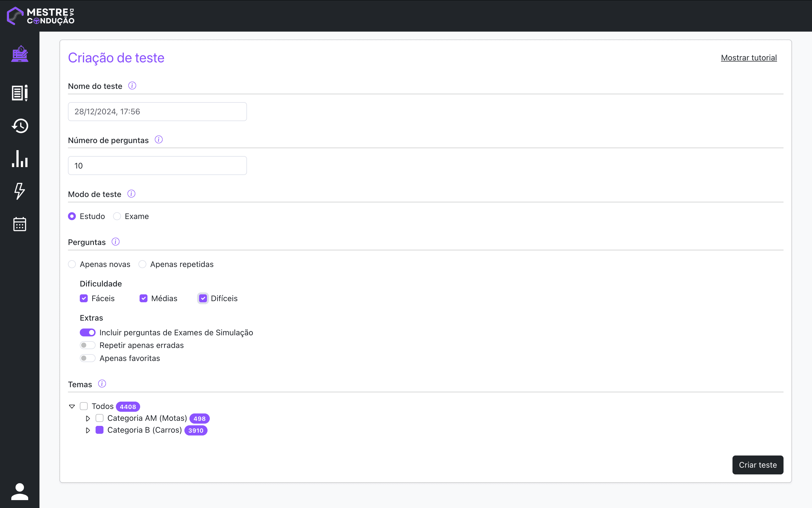Focus the Número de perguntas input
812x508 pixels.
[x=157, y=166]
